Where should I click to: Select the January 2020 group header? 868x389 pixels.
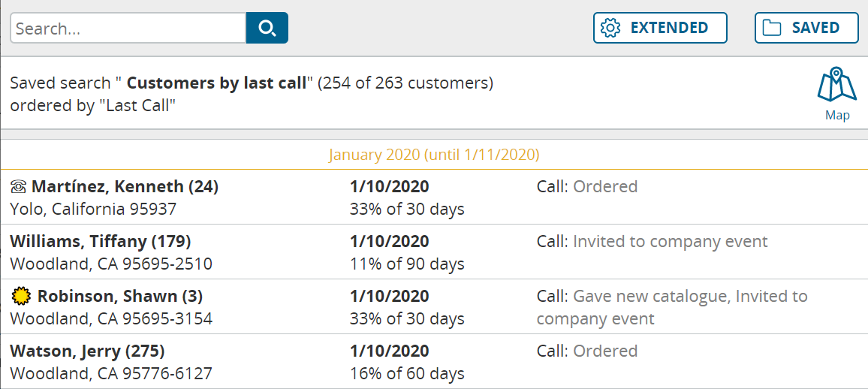(434, 155)
